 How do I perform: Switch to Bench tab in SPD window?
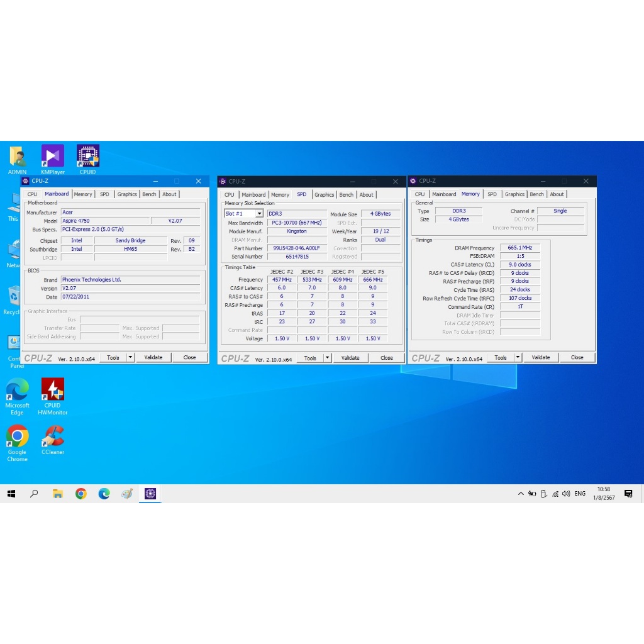click(x=347, y=195)
